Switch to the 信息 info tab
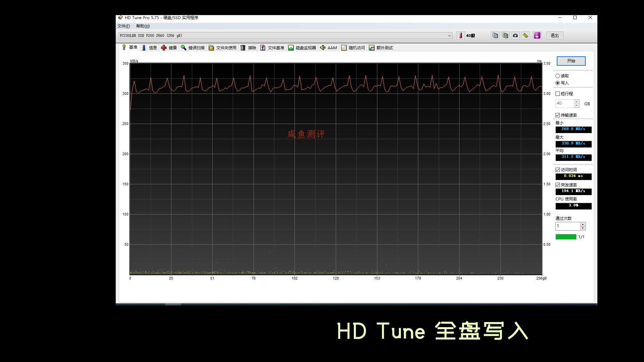 click(149, 48)
